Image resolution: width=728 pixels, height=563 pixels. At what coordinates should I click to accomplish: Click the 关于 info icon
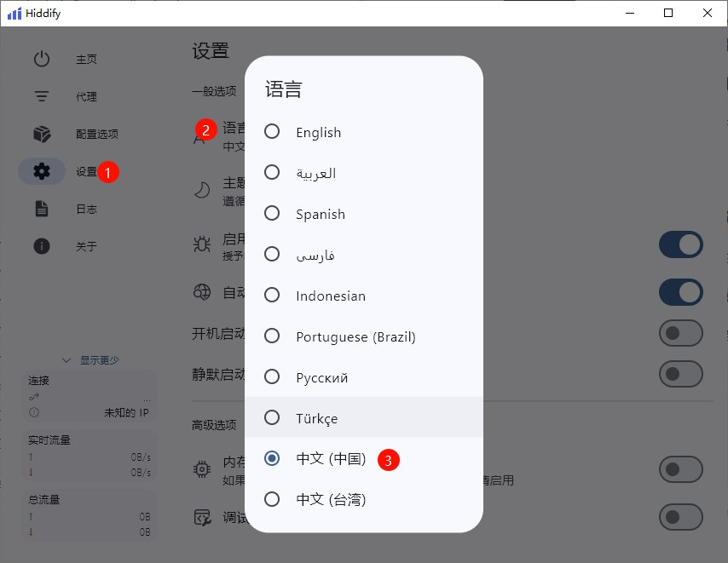pyautogui.click(x=42, y=246)
